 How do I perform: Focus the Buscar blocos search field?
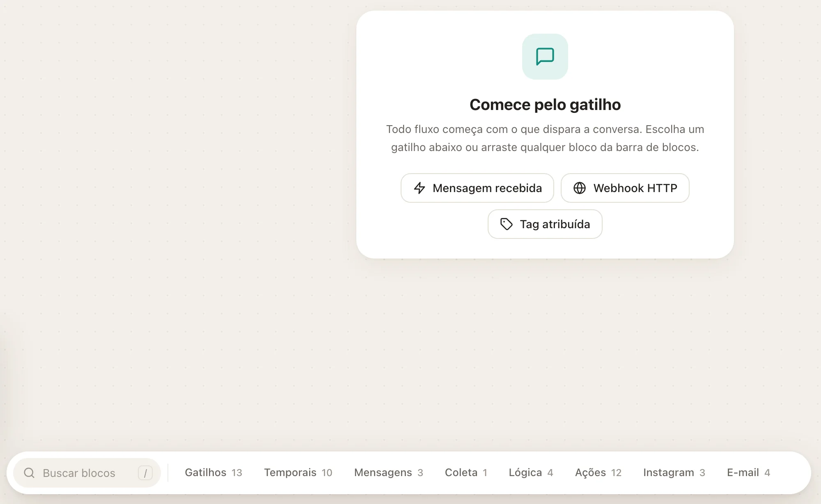[x=87, y=473]
